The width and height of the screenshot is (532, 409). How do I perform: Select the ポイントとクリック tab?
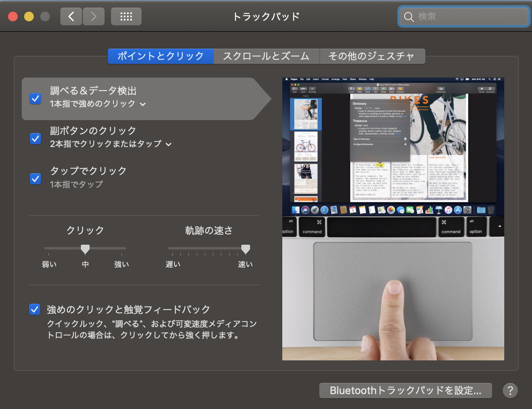tap(160, 56)
